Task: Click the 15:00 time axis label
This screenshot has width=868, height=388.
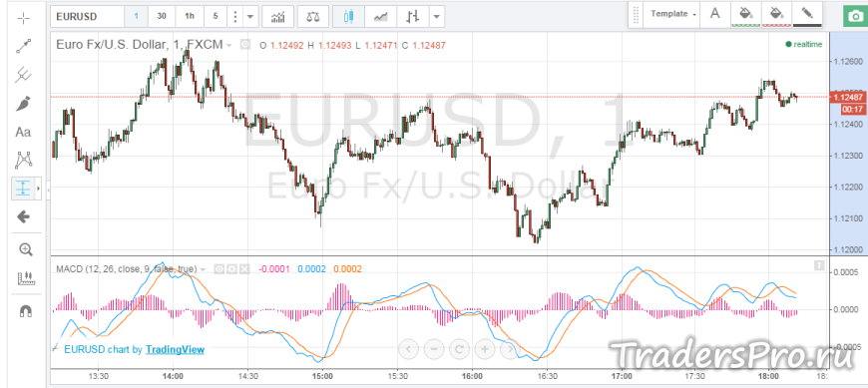Action: 322,376
